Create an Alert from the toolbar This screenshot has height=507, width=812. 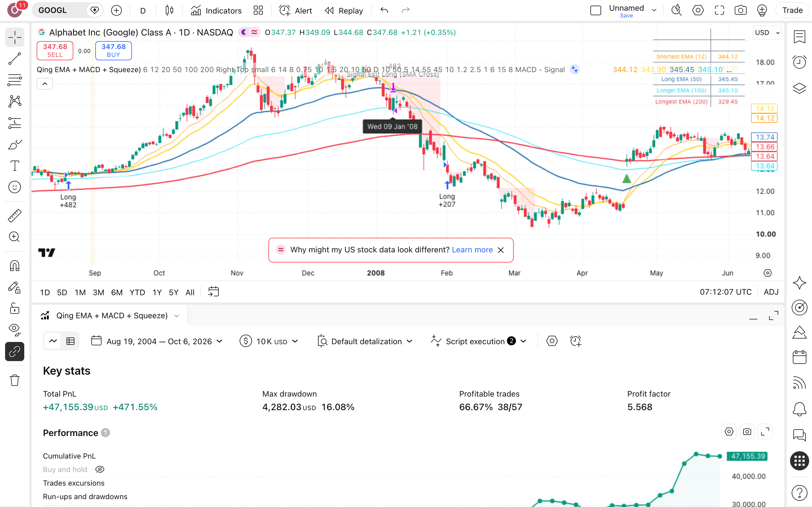(295, 10)
